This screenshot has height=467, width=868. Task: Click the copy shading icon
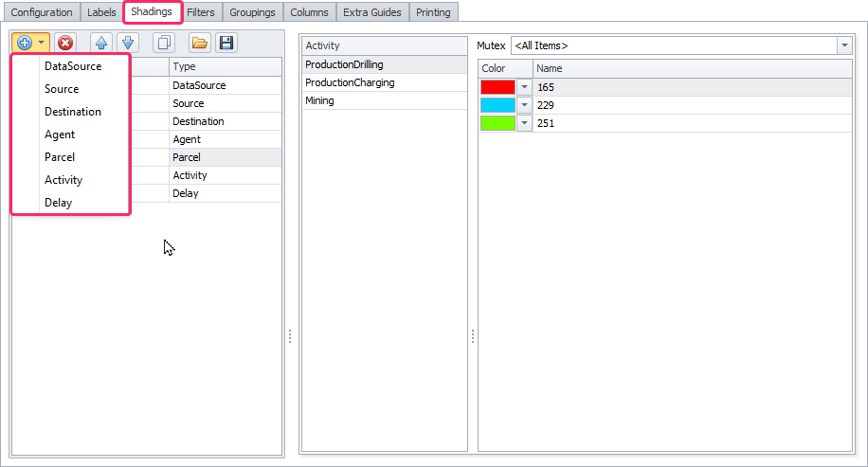click(x=164, y=43)
